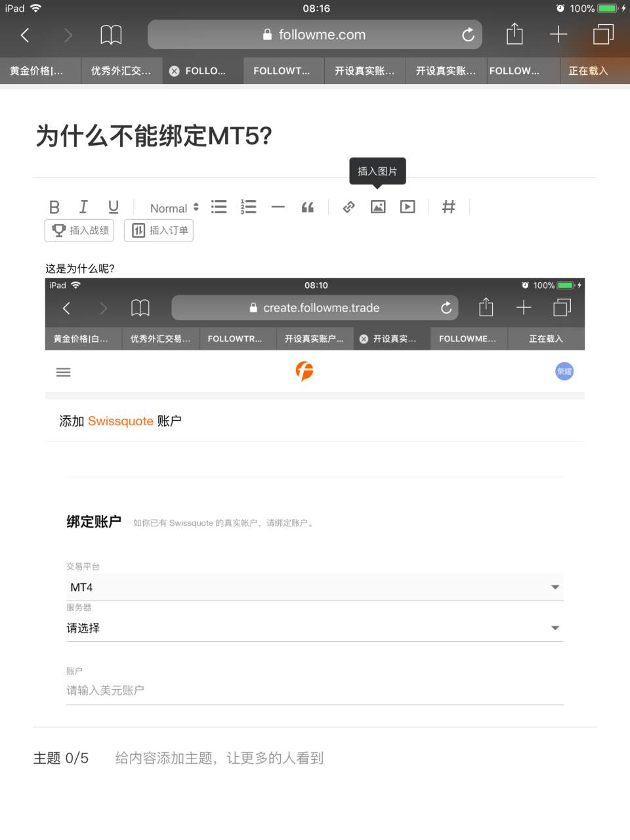
Task: Open Safari share sheet icon
Action: (514, 33)
